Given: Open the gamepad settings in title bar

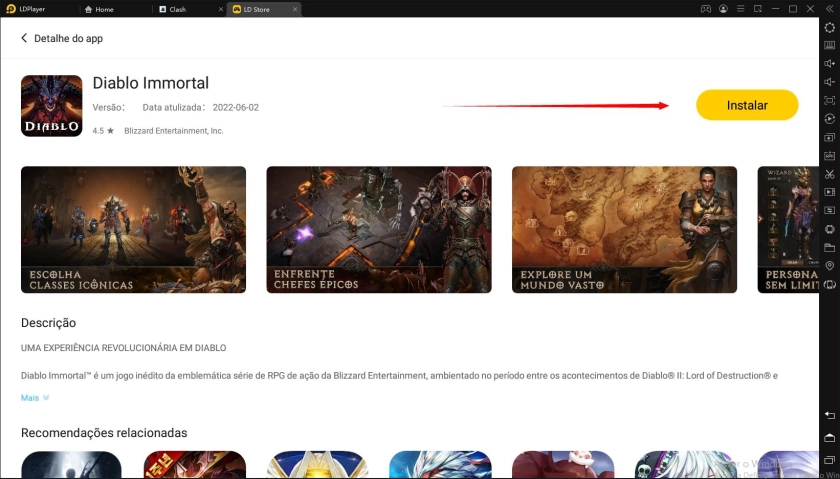Looking at the screenshot, I should [x=705, y=9].
